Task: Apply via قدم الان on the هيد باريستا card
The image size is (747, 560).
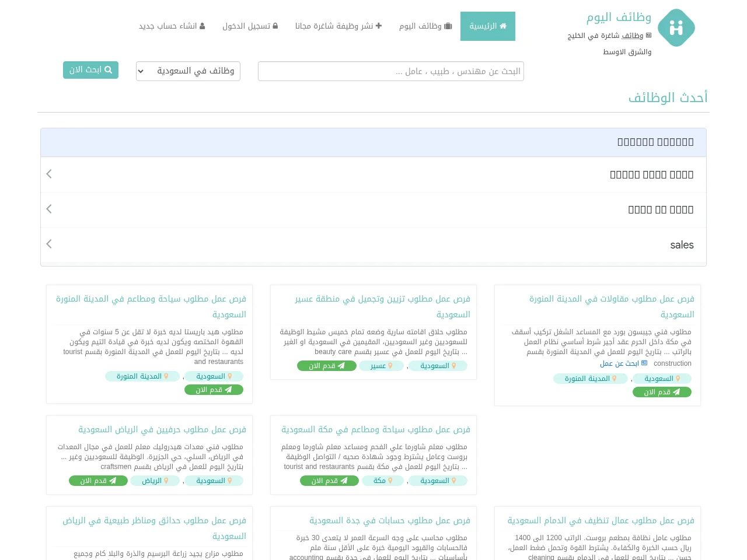Action: [214, 390]
